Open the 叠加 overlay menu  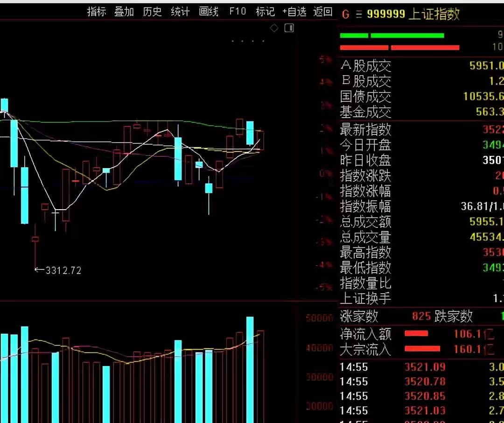(124, 12)
